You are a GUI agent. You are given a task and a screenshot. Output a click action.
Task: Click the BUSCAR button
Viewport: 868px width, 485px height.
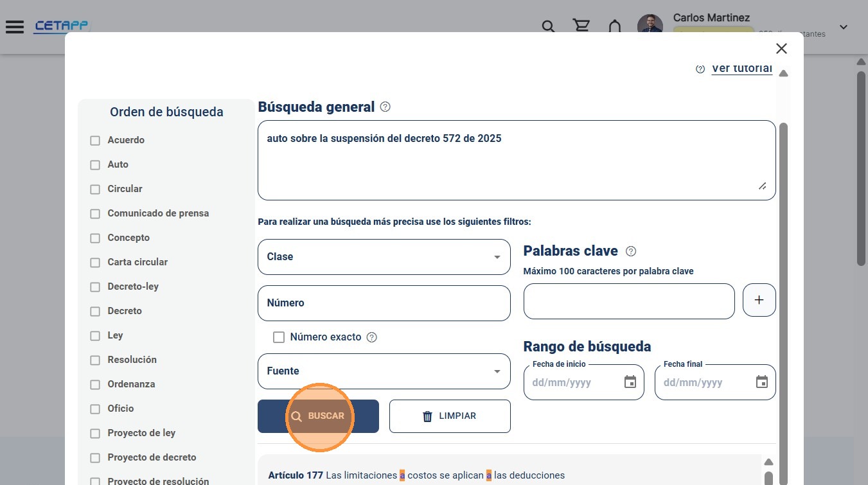tap(318, 416)
